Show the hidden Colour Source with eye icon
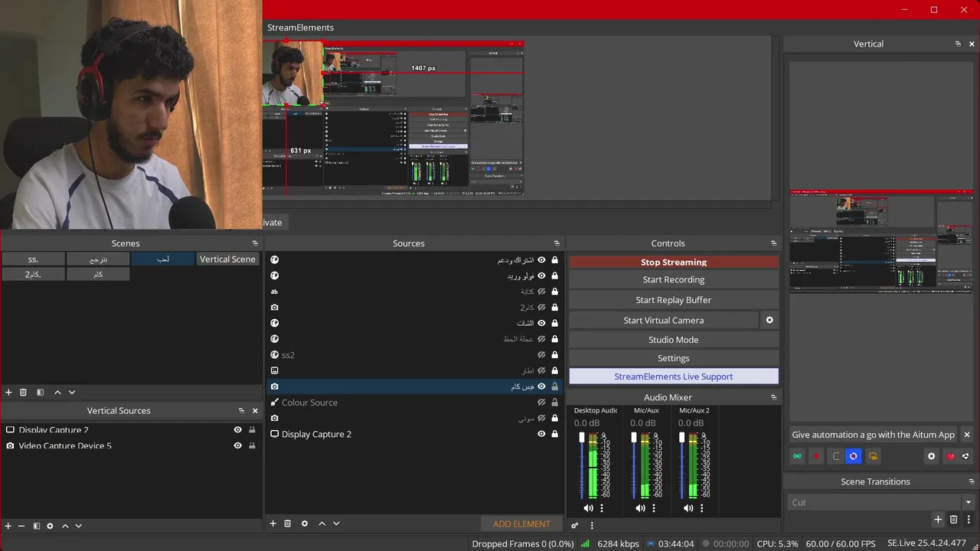980x551 pixels. (x=541, y=403)
